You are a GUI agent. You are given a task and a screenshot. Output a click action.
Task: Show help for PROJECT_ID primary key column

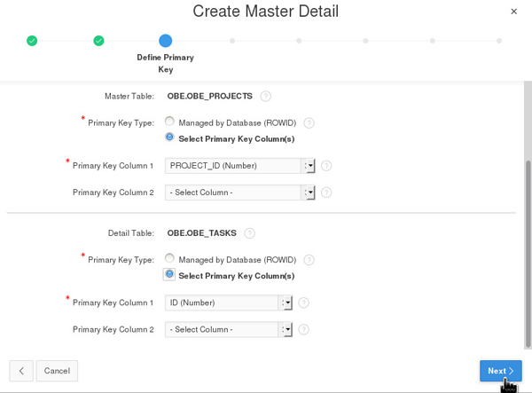[326, 166]
